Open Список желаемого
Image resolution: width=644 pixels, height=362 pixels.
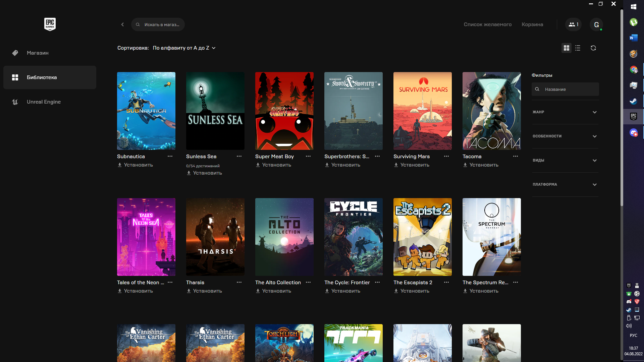pyautogui.click(x=488, y=24)
